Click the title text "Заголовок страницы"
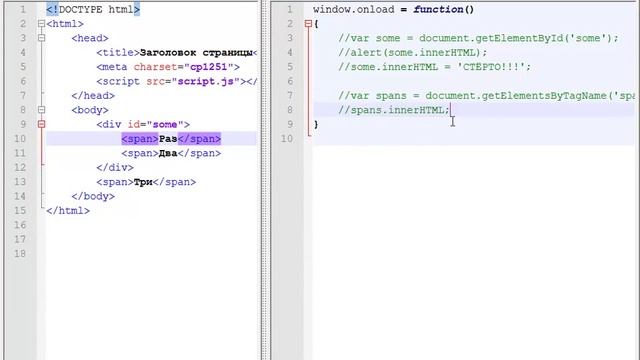The width and height of the screenshot is (640, 360). [x=196, y=53]
